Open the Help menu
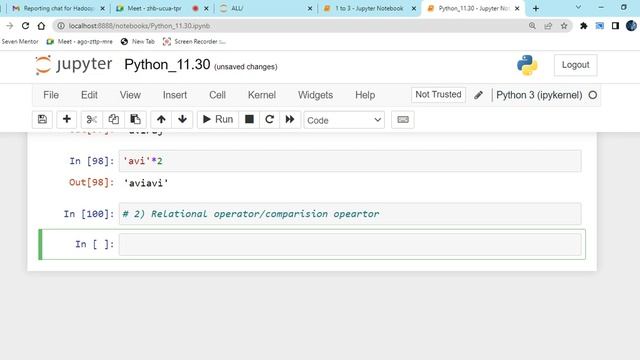Image resolution: width=640 pixels, height=360 pixels. coord(365,95)
